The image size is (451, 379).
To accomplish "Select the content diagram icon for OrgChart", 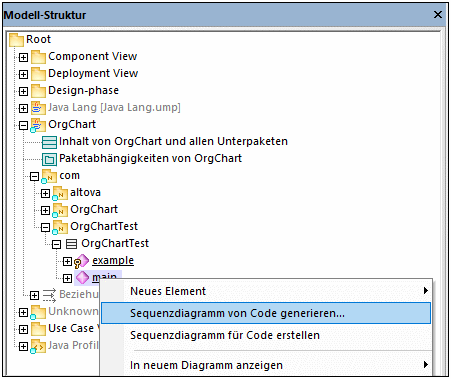I will click(x=49, y=142).
